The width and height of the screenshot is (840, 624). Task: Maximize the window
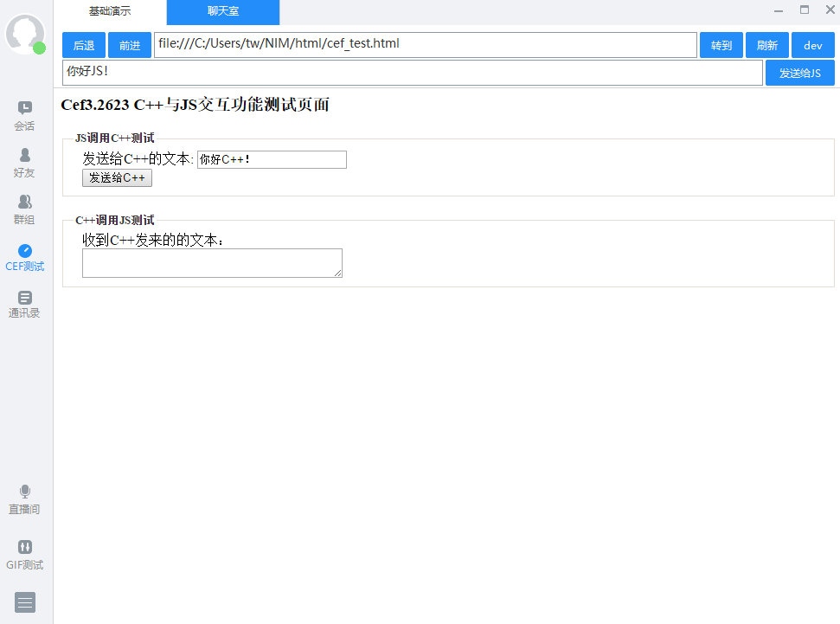tap(805, 10)
